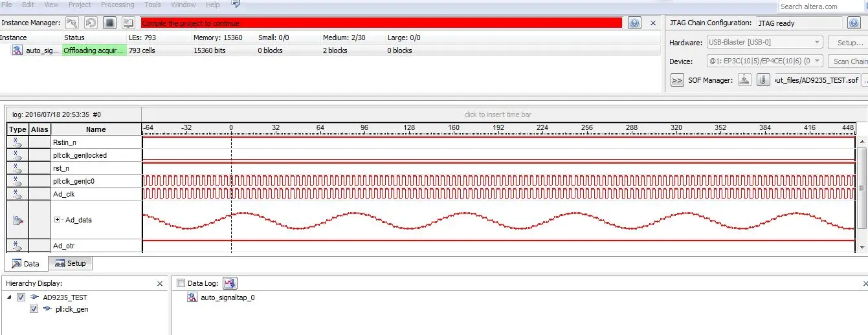Screen dimensions: 868x335
Task: Click the Name column header in signal list
Action: (x=96, y=129)
